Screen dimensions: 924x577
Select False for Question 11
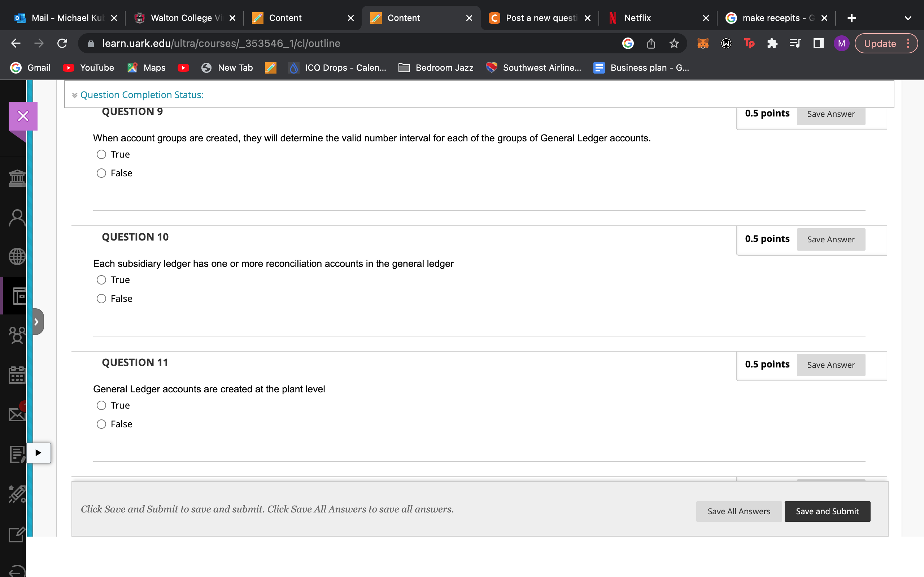pos(101,424)
